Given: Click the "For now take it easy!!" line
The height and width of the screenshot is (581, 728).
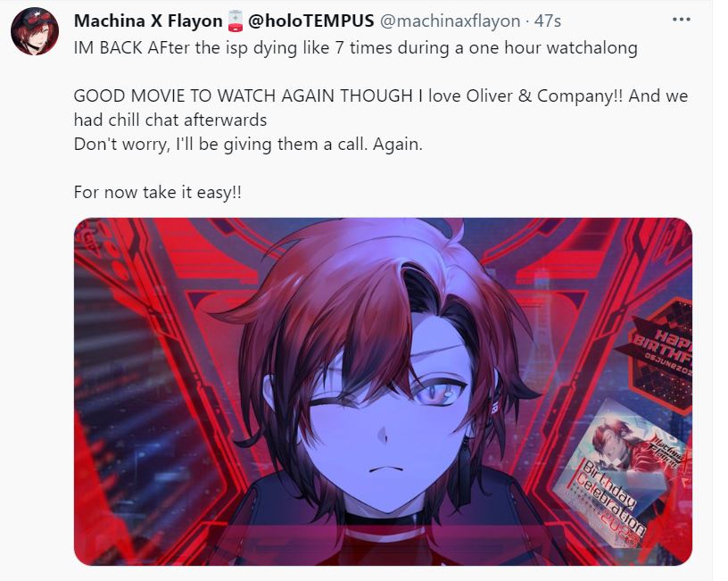Looking at the screenshot, I should pos(157,192).
